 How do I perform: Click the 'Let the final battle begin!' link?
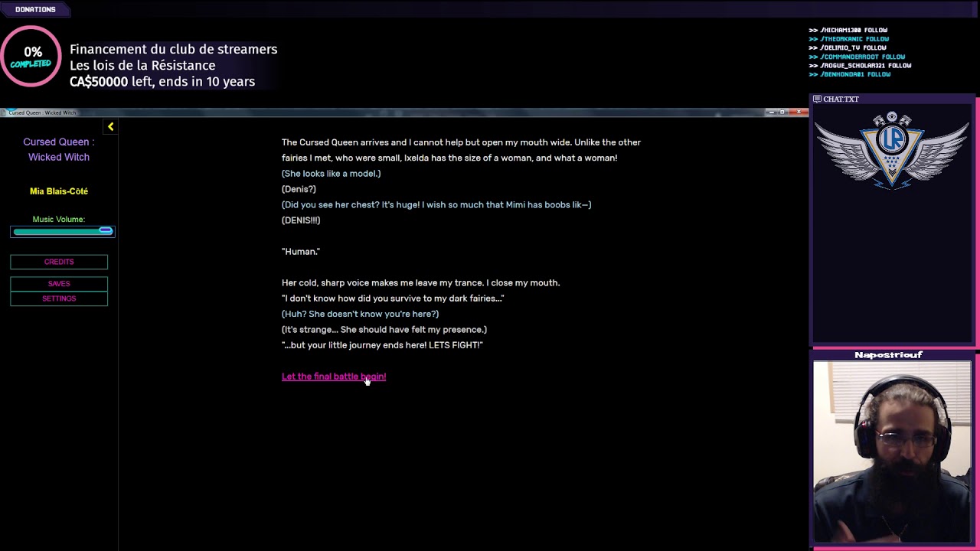click(333, 377)
